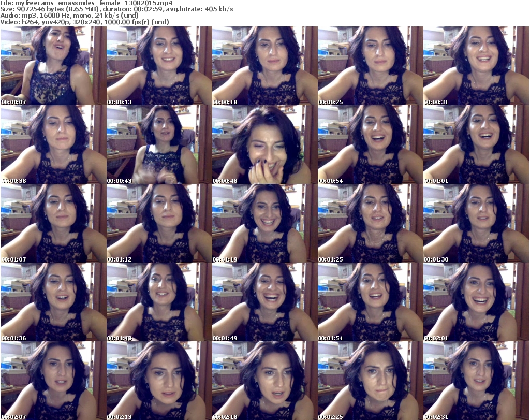View the frame stamped 00:02:31
The image size is (530, 420).
tap(476, 381)
